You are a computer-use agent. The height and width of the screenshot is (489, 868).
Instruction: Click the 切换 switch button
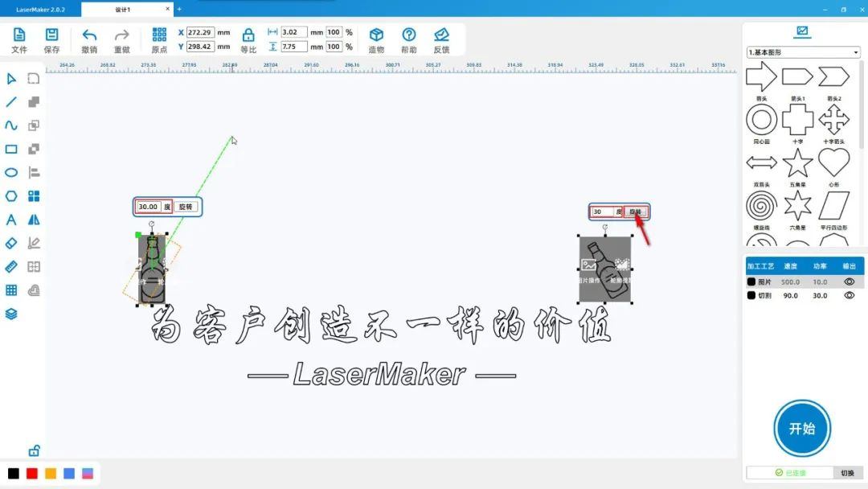[x=847, y=473]
